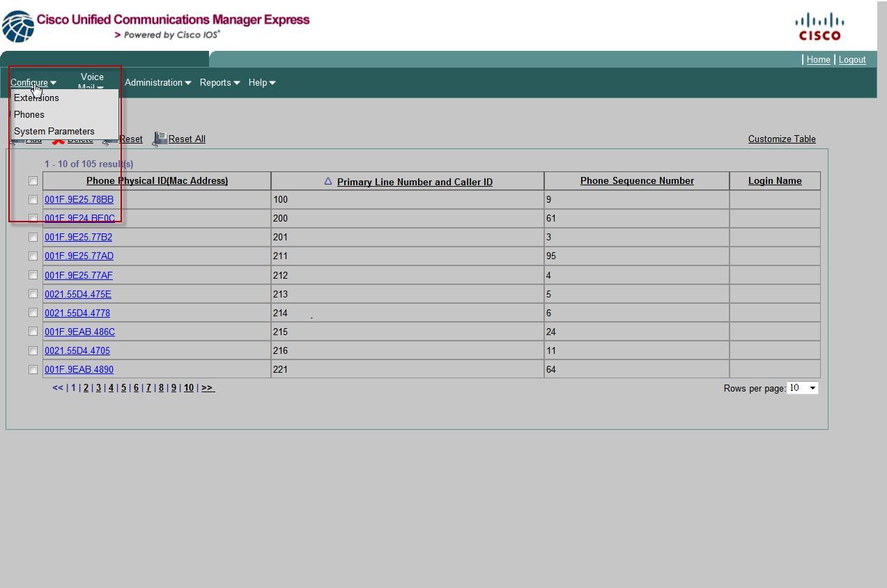Image resolution: width=887 pixels, height=588 pixels.
Task: Open the Voice Mail menu
Action: click(x=91, y=82)
